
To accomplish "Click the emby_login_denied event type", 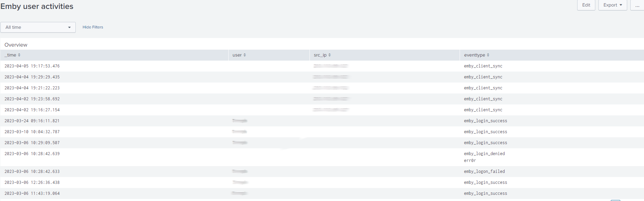I will pos(484,154).
